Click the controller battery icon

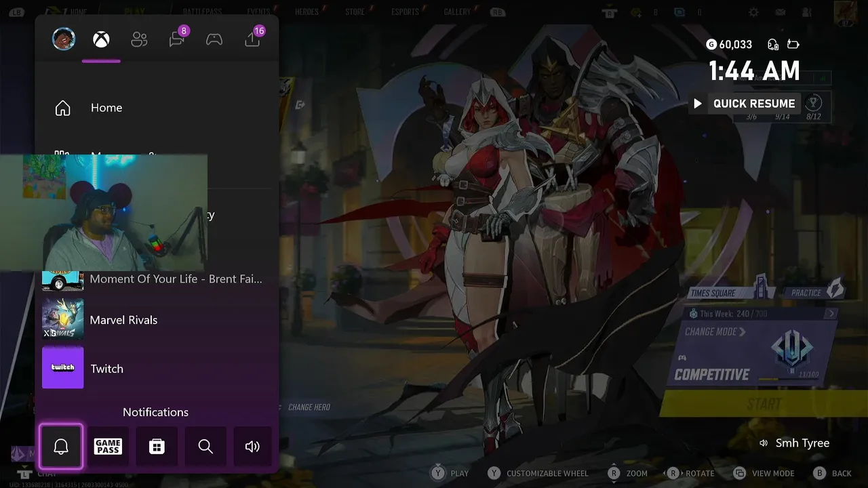pos(793,45)
